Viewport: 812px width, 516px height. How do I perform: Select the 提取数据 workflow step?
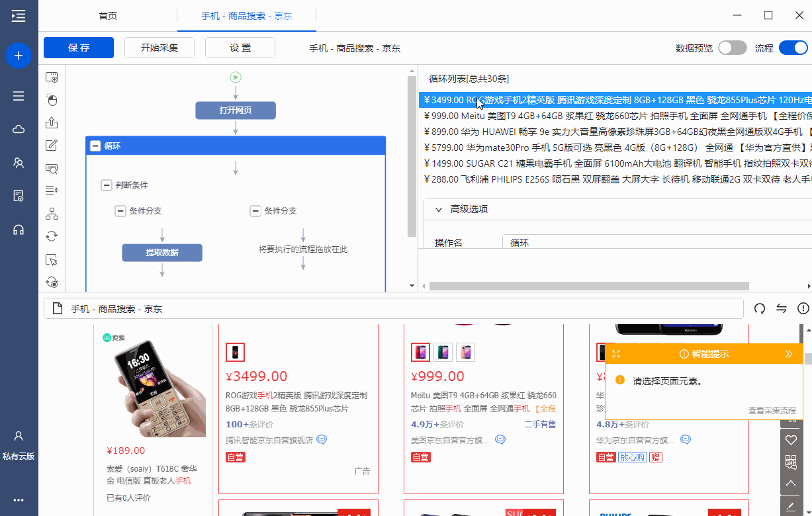162,253
